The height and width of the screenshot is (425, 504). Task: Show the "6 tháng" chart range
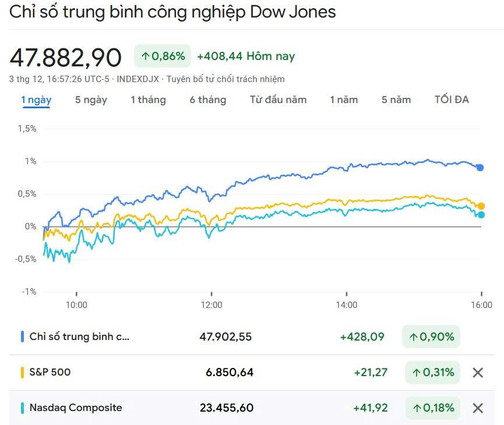pos(207,100)
